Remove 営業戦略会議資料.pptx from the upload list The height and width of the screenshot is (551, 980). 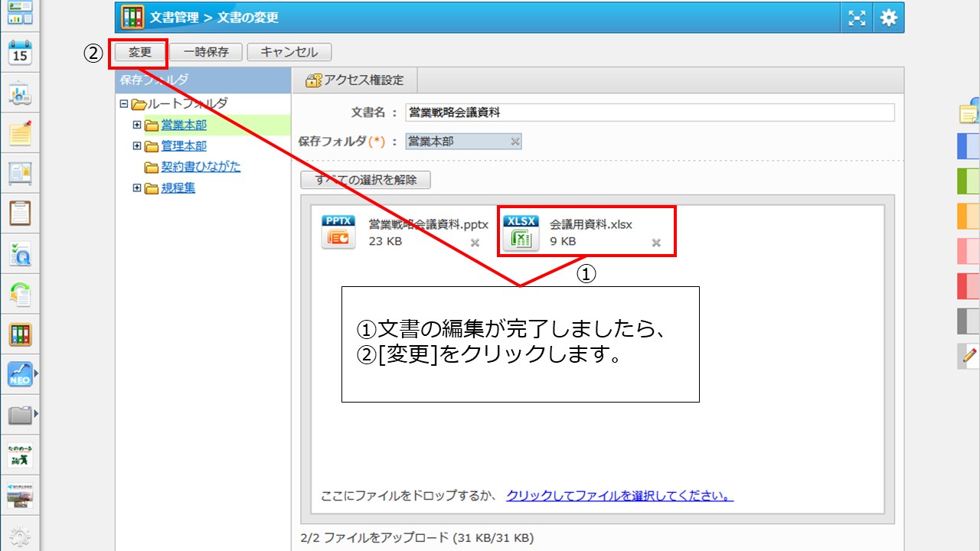coord(475,243)
